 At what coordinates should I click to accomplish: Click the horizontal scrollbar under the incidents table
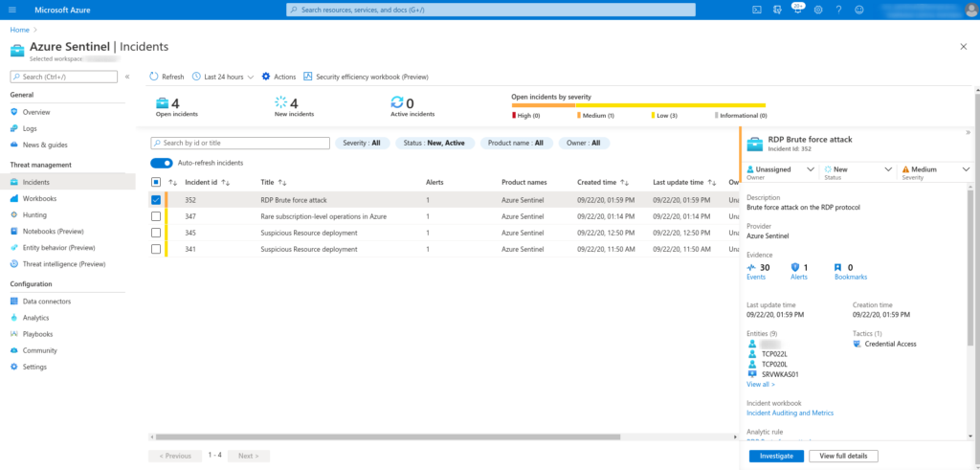coord(388,436)
